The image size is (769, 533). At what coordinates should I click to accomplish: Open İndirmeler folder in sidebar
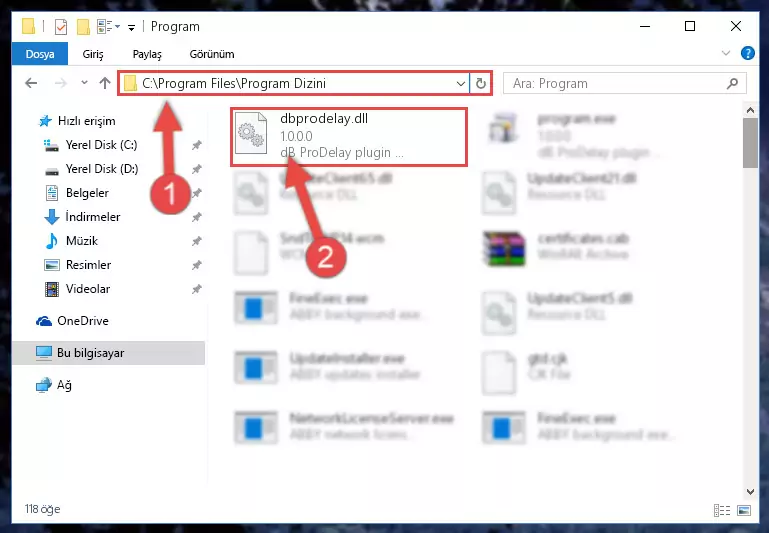coord(82,217)
